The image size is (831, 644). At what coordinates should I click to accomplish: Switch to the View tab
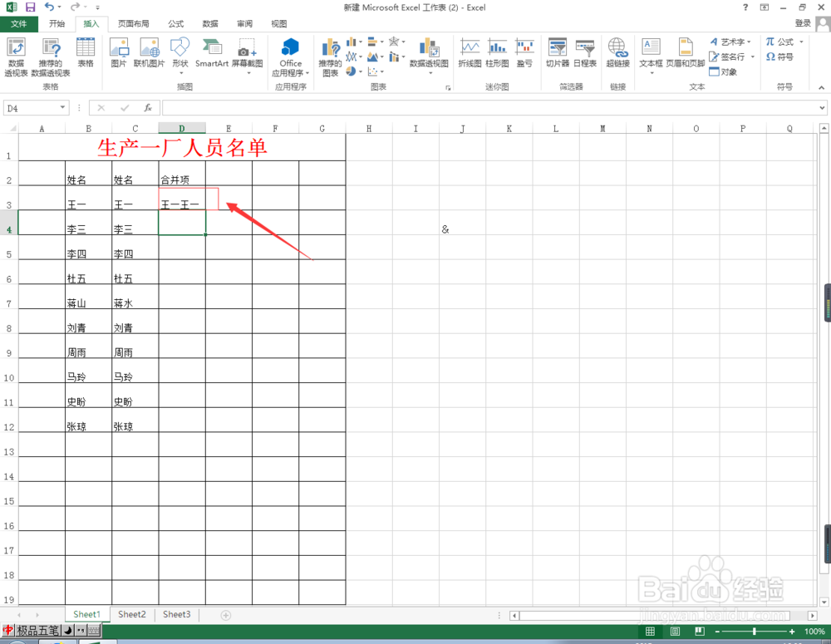(x=278, y=24)
